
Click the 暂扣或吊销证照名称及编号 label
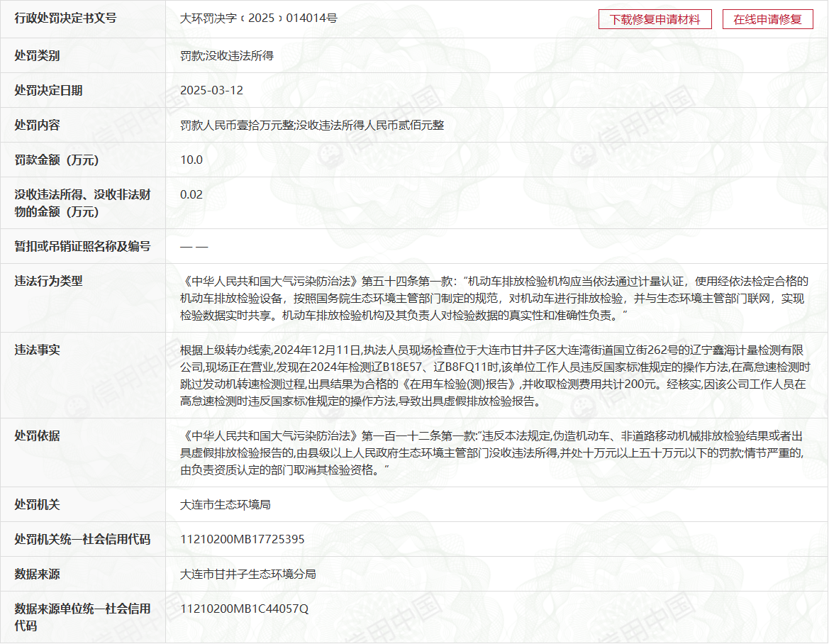click(x=83, y=247)
